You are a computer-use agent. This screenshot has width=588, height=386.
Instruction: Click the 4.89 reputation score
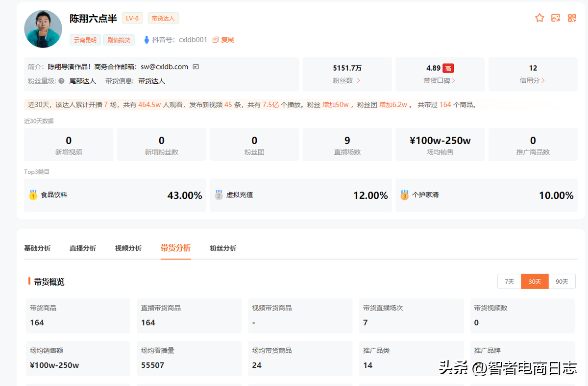tap(433, 68)
